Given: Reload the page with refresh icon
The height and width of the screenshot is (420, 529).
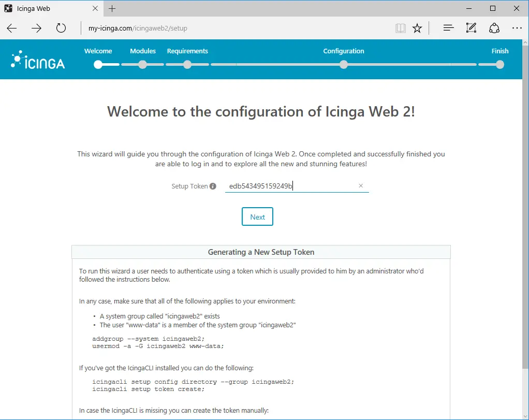Looking at the screenshot, I should 61,28.
